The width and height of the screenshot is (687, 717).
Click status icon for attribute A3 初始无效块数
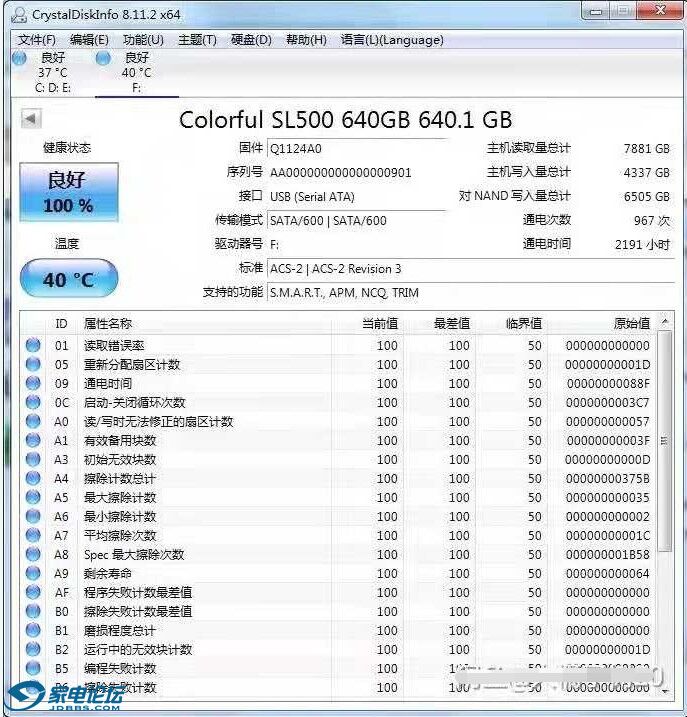(x=33, y=459)
